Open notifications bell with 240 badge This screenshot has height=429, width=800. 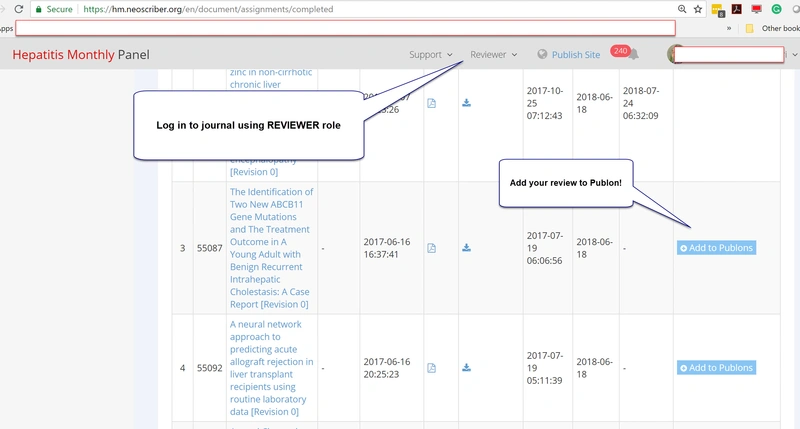point(633,54)
